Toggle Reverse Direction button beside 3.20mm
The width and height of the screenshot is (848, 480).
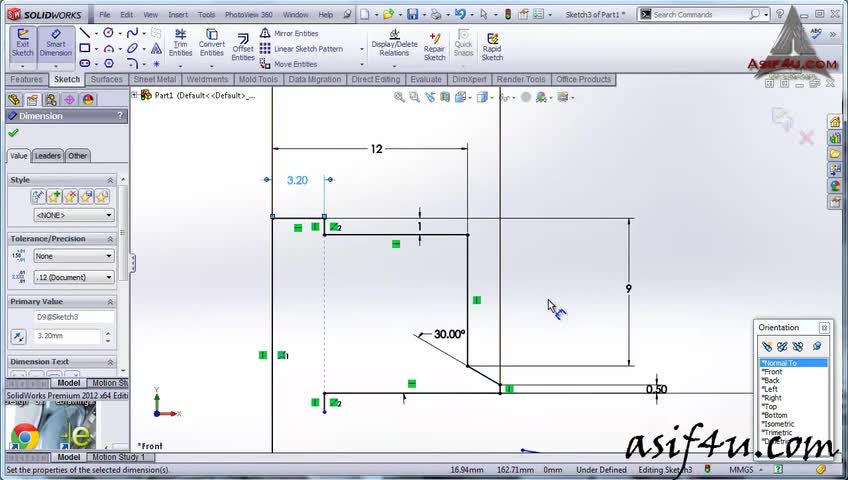tap(18, 337)
